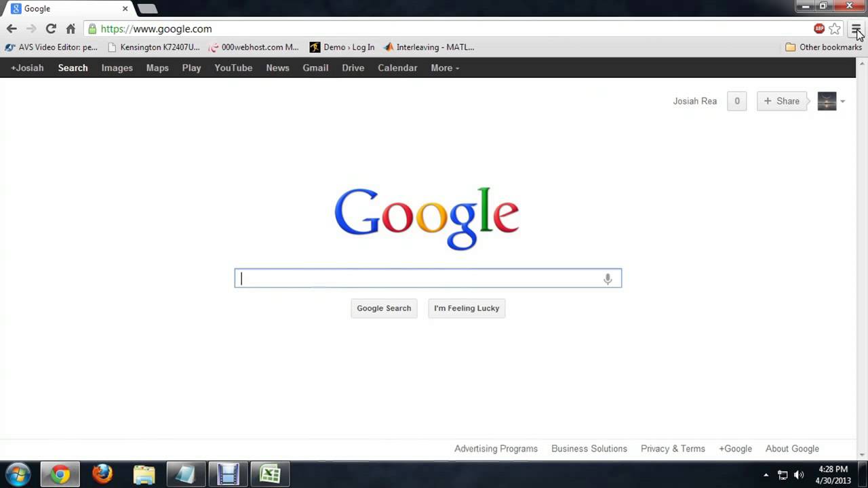The height and width of the screenshot is (488, 868).
Task: Click the Google Search button
Action: tap(384, 308)
